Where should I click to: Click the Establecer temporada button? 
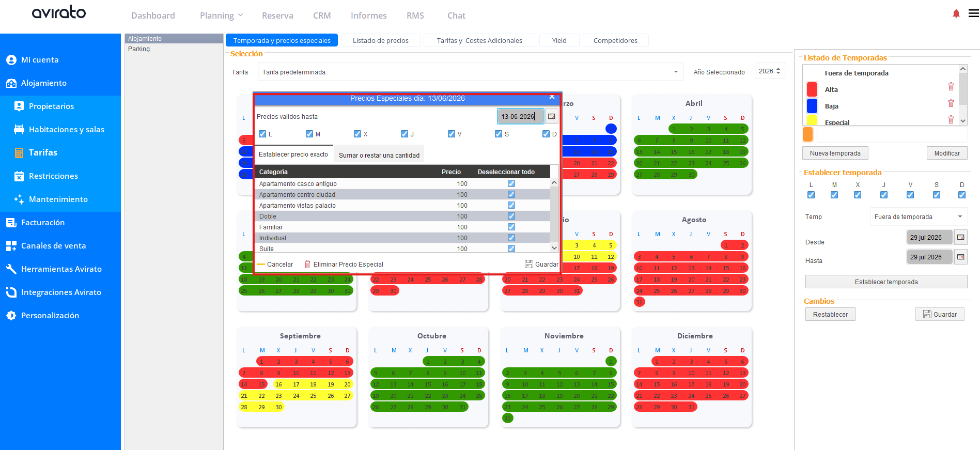(886, 282)
